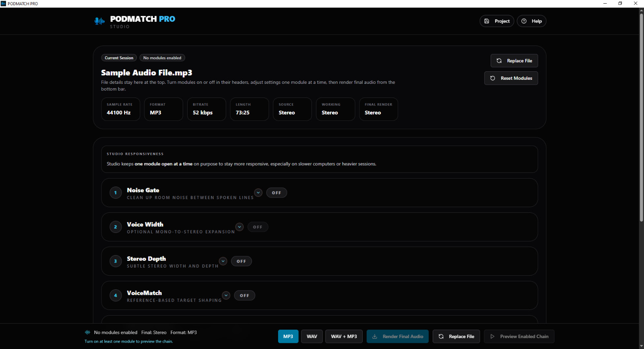
Task: Click the number 1 badge for Noise Gate
Action: pyautogui.click(x=116, y=193)
